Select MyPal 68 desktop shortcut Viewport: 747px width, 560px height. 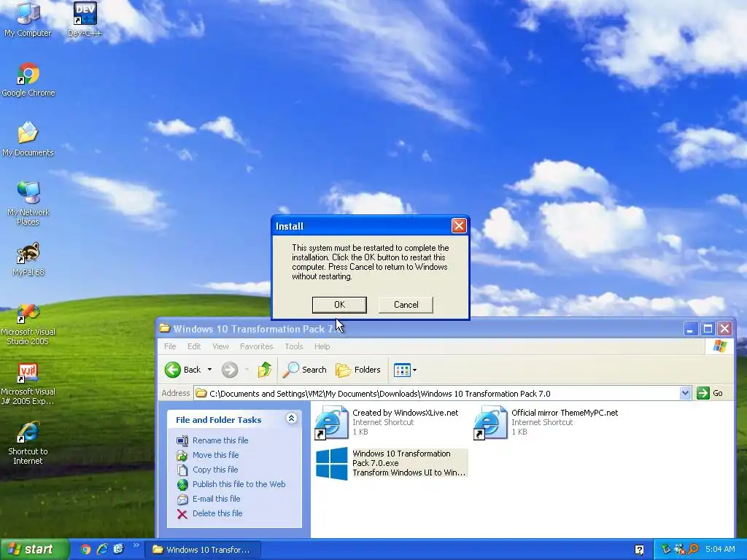click(x=28, y=260)
